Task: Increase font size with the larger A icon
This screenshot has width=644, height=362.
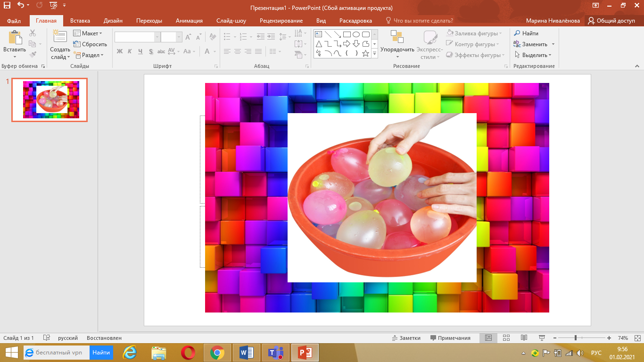Action: click(188, 37)
